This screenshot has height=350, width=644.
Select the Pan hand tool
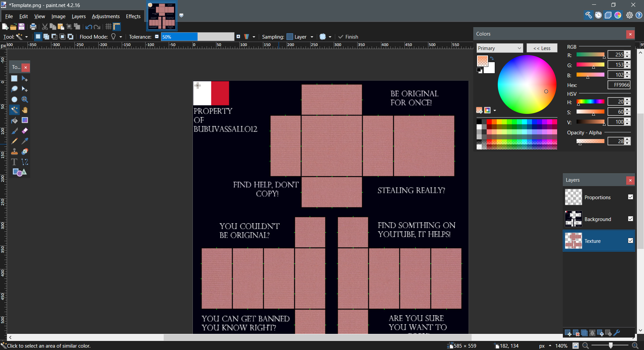25,110
